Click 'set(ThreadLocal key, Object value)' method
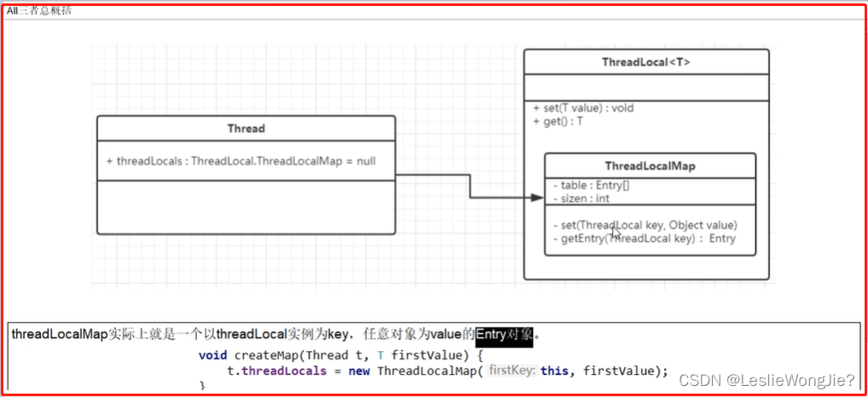 pos(645,226)
